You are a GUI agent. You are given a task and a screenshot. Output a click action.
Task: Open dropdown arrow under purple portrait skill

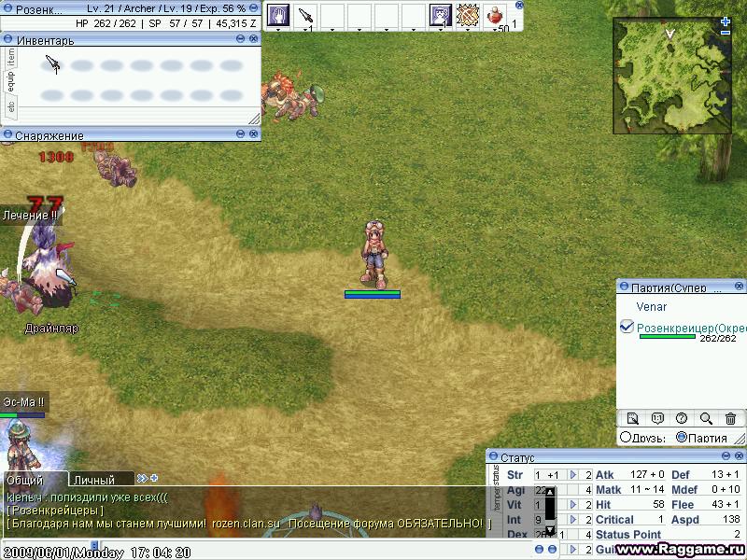point(440,30)
